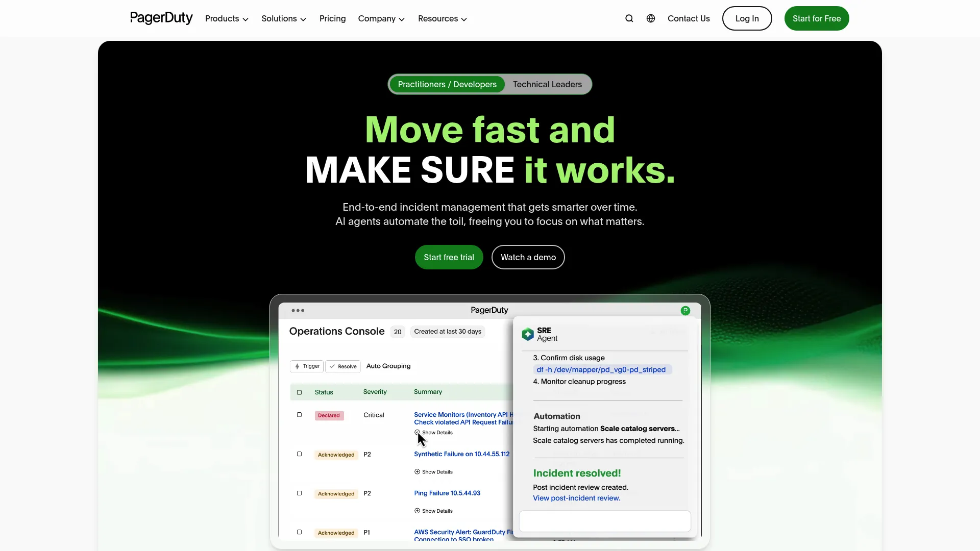Expand the Solutions menu
Screen dimensions: 980x551
click(284, 18)
